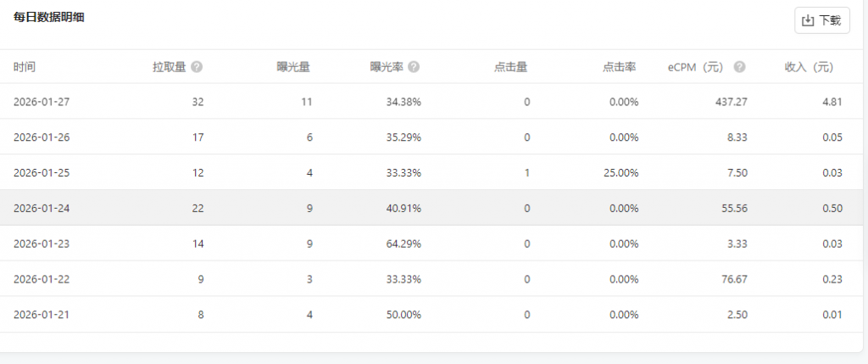Click the help icon beside 拉取量
This screenshot has height=364, width=868.
[197, 67]
